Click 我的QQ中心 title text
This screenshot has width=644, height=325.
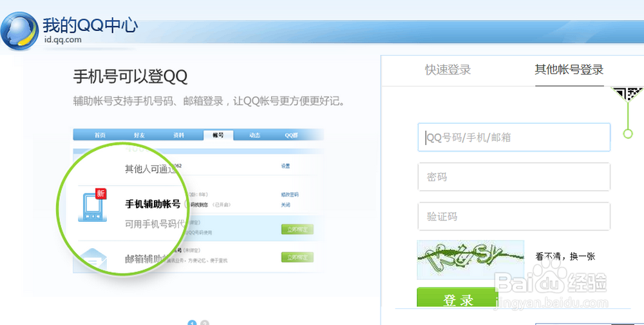pyautogui.click(x=90, y=26)
